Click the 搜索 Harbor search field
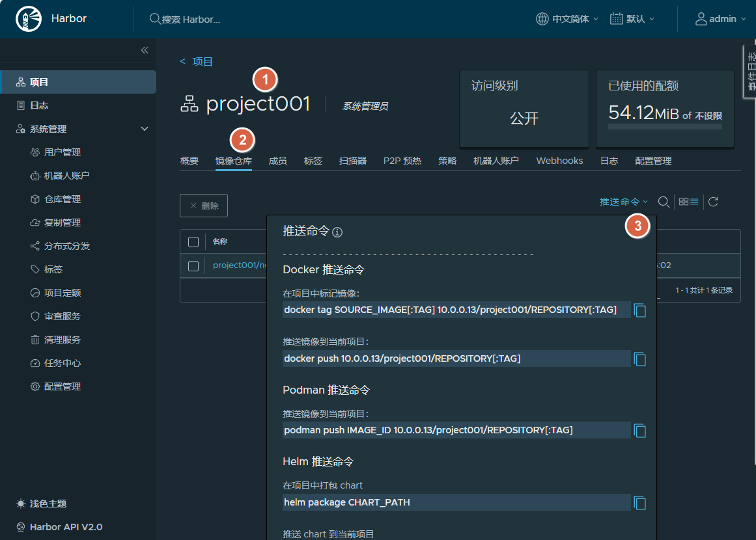The width and height of the screenshot is (756, 540). [x=191, y=20]
